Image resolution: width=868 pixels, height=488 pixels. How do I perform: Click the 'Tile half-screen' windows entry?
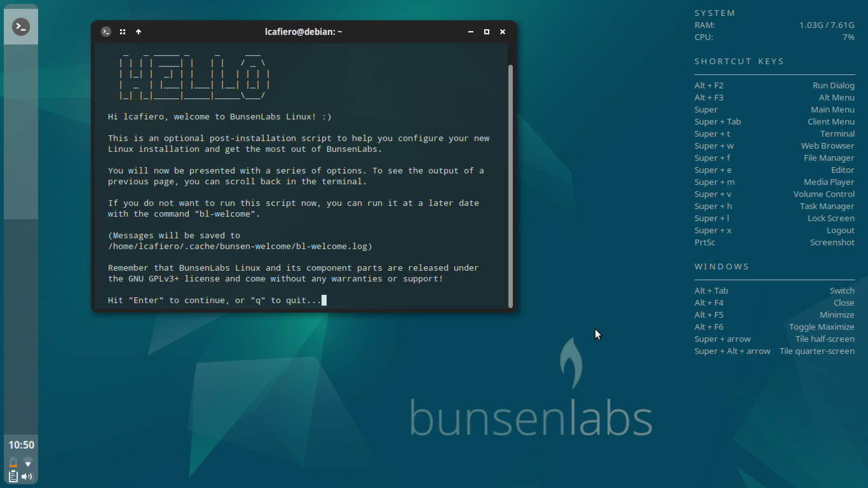click(825, 339)
